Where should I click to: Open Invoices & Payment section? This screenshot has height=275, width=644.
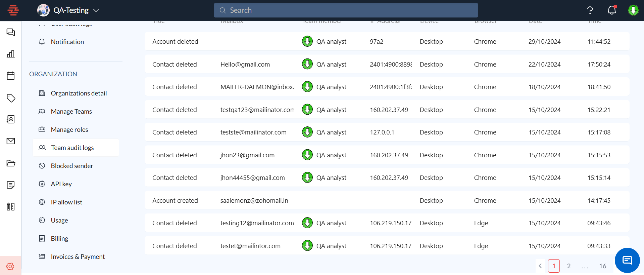(x=78, y=257)
